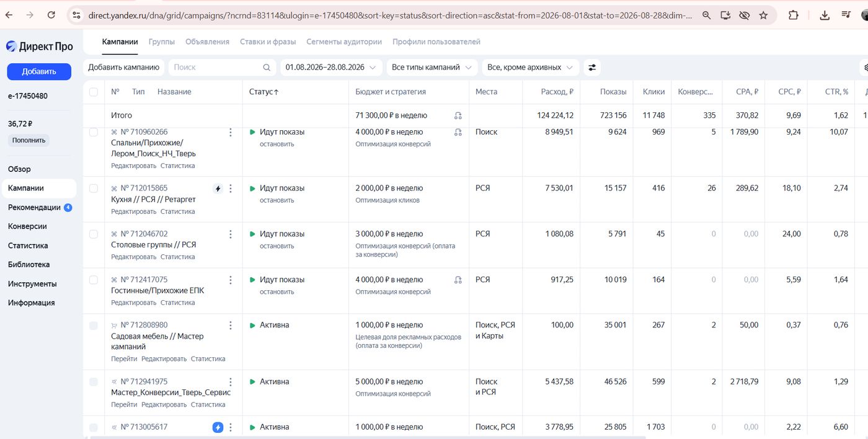This screenshot has width=868, height=439.
Task: Click Редактировать under Кухня // РСЯ // Ретаргет
Action: (x=134, y=211)
